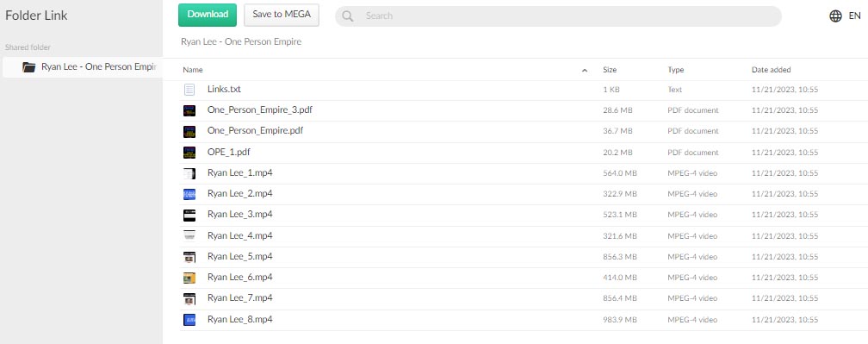Click the 414.0 MB size value
Viewport: 868px width, 344px height.
coord(619,278)
